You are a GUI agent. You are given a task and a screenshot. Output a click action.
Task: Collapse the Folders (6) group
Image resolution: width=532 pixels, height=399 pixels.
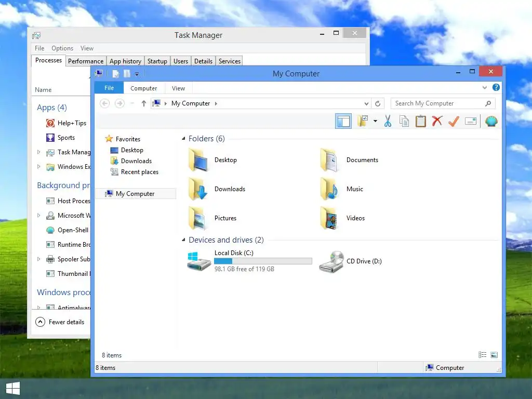[183, 138]
